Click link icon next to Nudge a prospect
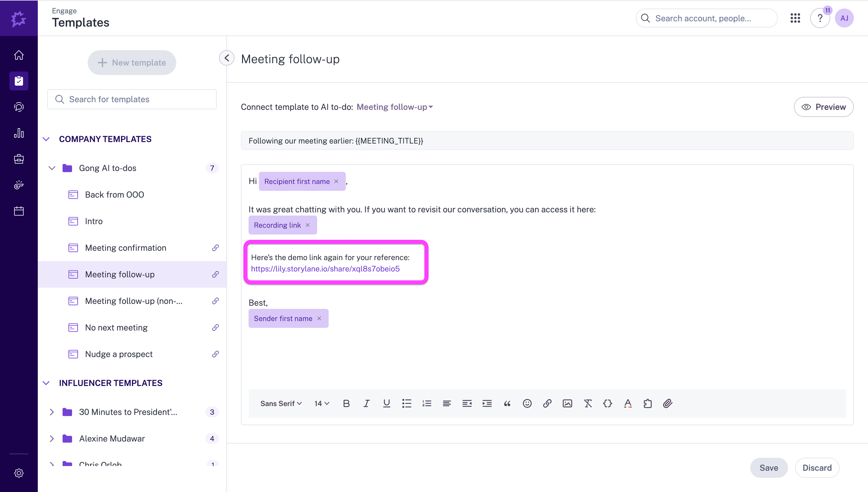Image resolution: width=868 pixels, height=492 pixels. 215,354
